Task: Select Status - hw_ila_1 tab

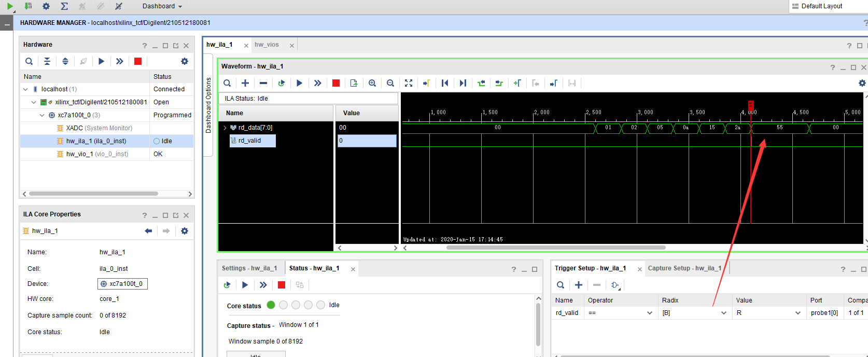Action: pos(314,268)
